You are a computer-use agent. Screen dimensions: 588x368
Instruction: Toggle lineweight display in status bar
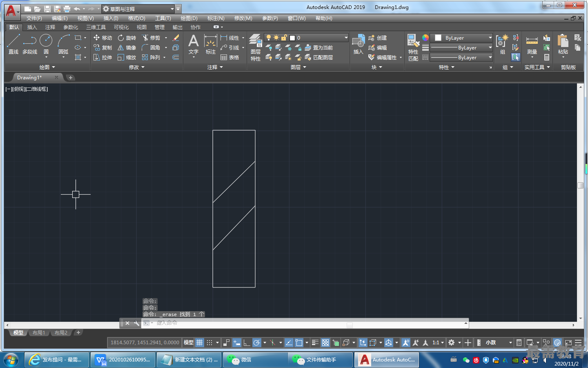pyautogui.click(x=315, y=343)
